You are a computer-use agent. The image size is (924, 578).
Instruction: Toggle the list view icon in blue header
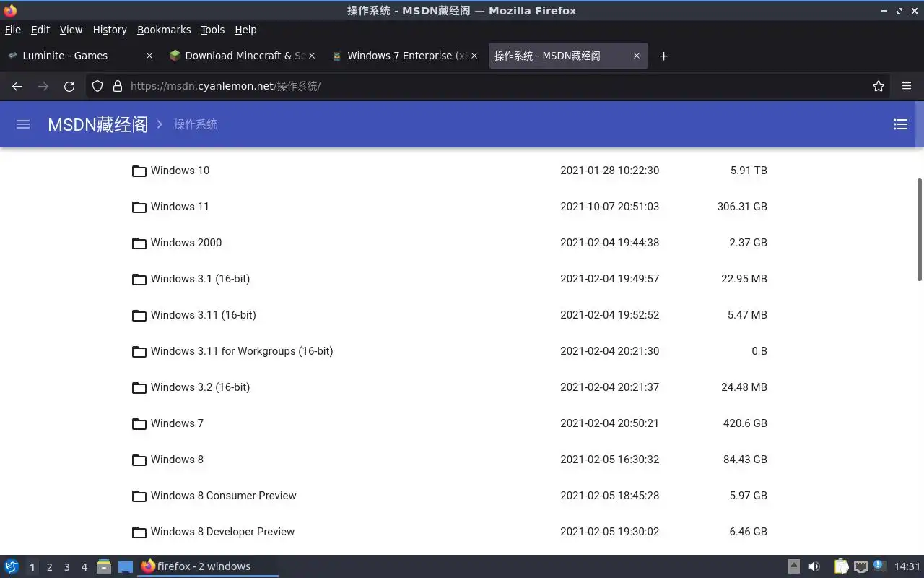(900, 124)
